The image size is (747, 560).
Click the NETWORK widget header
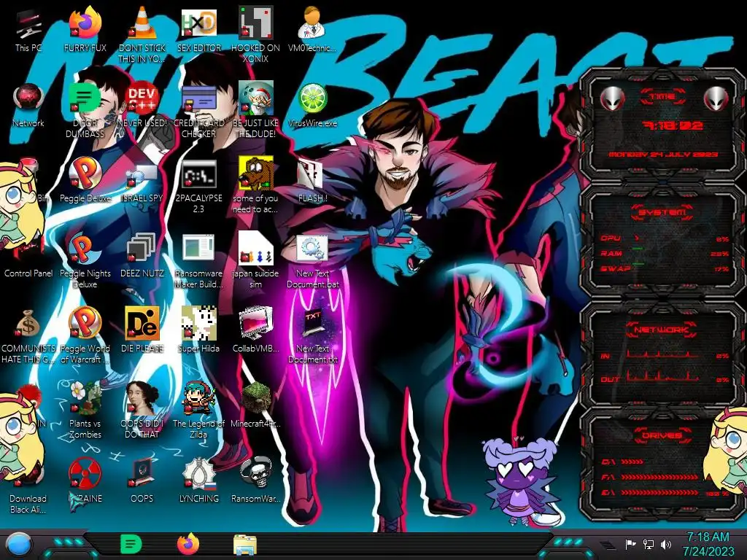click(661, 330)
